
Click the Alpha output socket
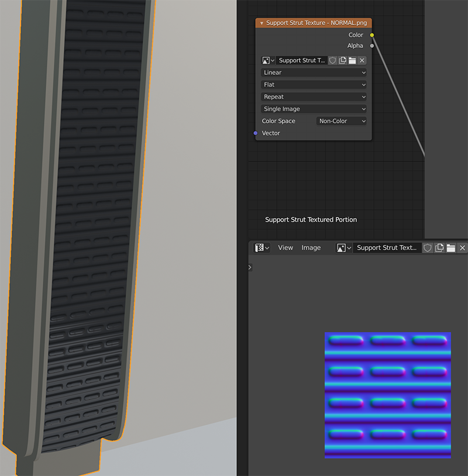371,46
